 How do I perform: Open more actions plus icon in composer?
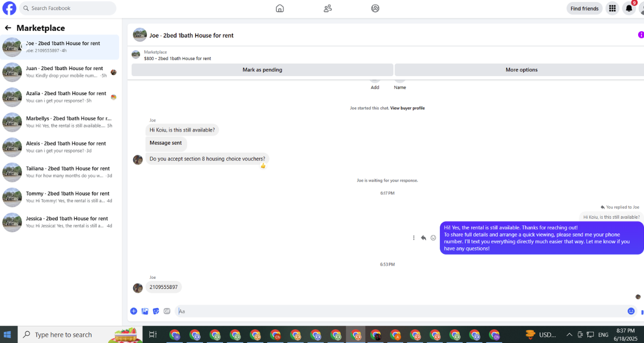click(x=134, y=311)
